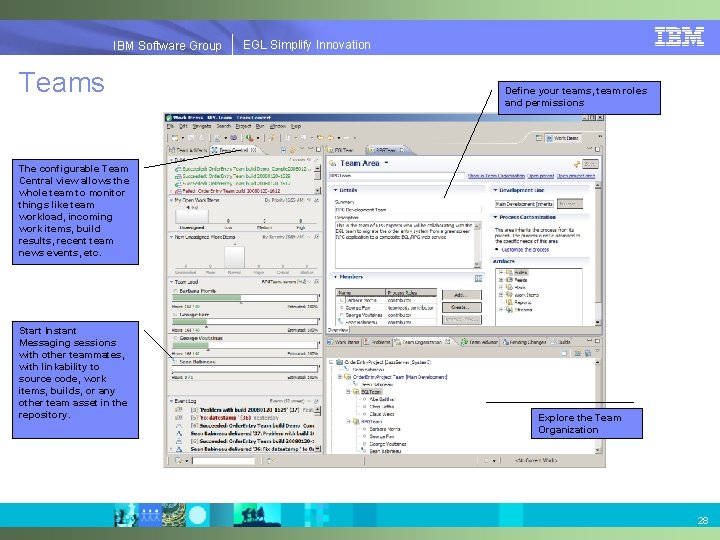Click the New wizard toolbar icon
Image resolution: width=720 pixels, height=540 pixels.
click(x=174, y=137)
